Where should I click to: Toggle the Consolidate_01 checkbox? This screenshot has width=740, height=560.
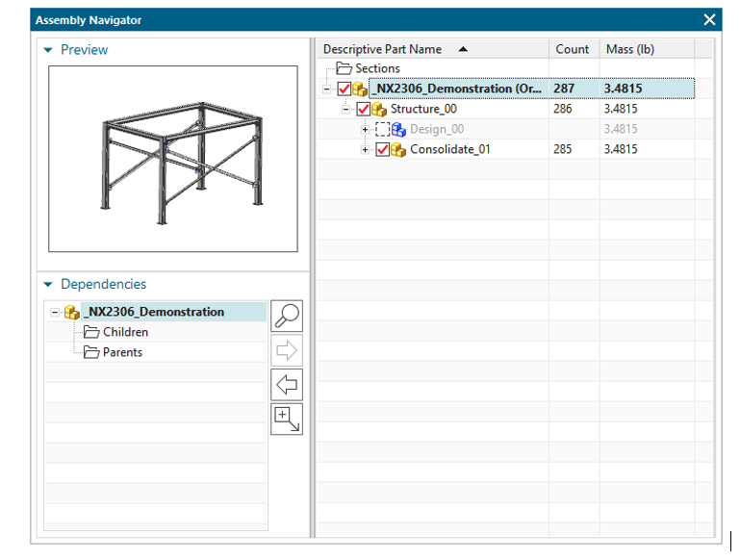click(x=382, y=149)
